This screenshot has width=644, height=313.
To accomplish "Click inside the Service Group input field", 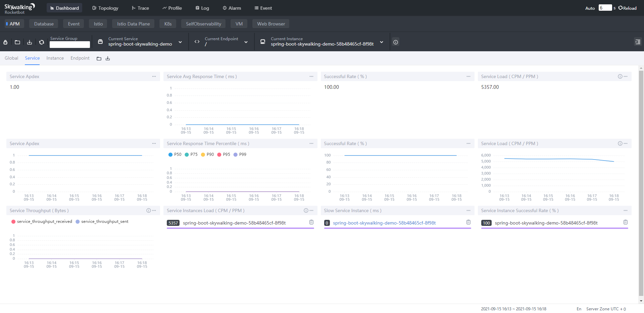I will coord(69,44).
